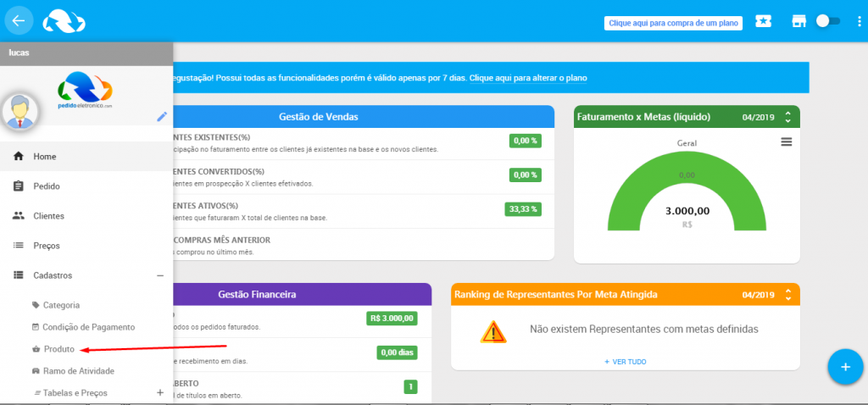Open the chart hamburger menu icon

click(786, 142)
